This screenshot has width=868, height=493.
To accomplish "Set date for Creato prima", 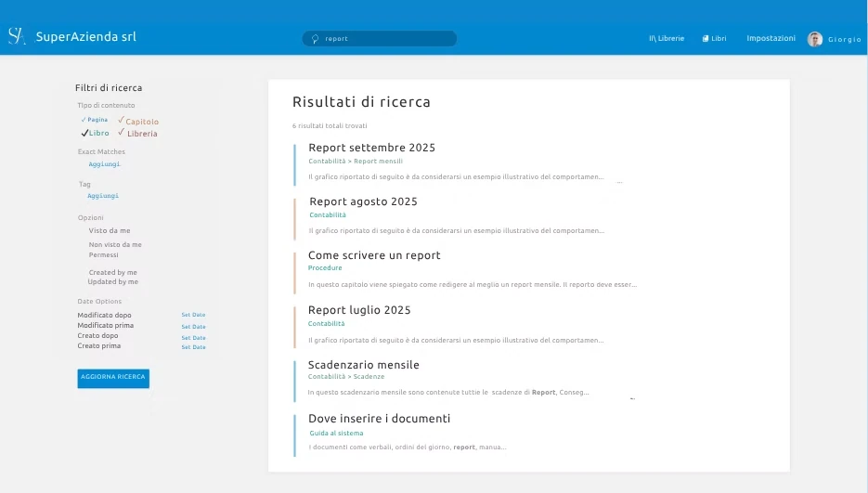I will pyautogui.click(x=193, y=347).
